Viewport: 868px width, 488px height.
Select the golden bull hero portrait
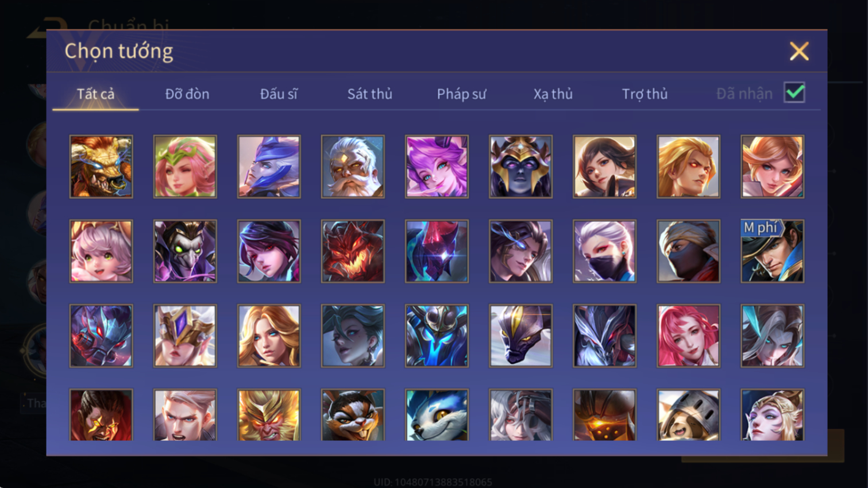(101, 167)
